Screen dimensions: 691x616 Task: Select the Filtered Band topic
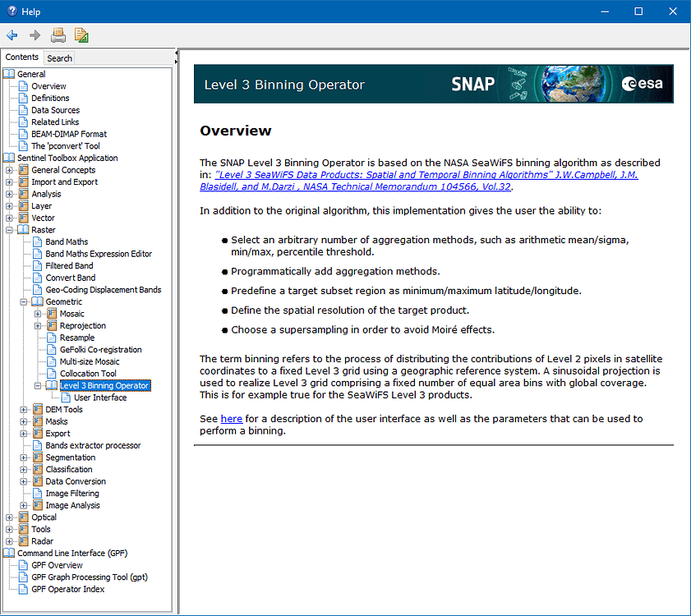click(x=69, y=265)
